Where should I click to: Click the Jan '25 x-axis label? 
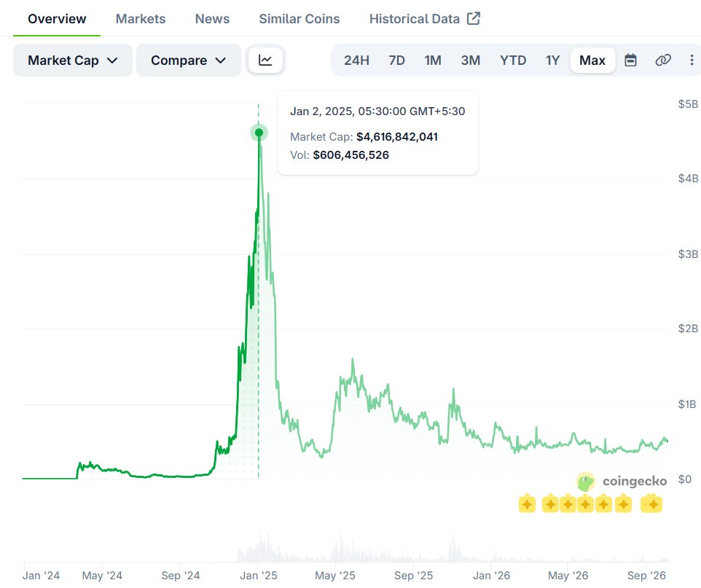[x=259, y=576]
